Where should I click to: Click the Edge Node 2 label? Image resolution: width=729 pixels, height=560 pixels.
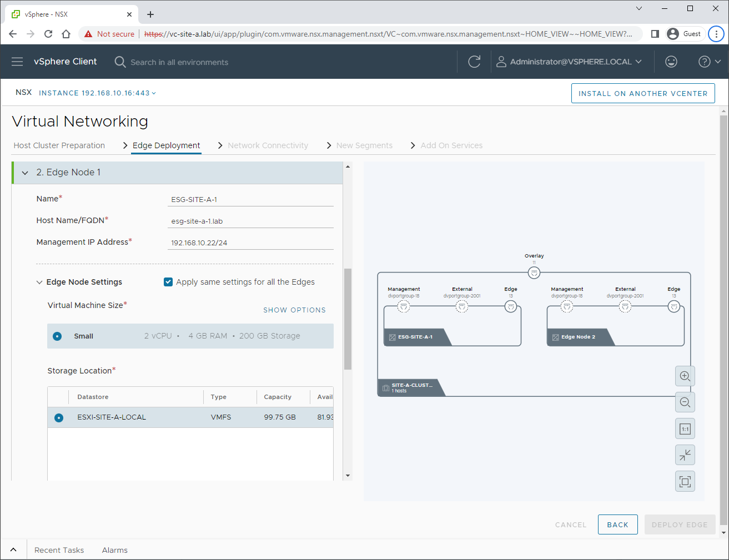578,337
